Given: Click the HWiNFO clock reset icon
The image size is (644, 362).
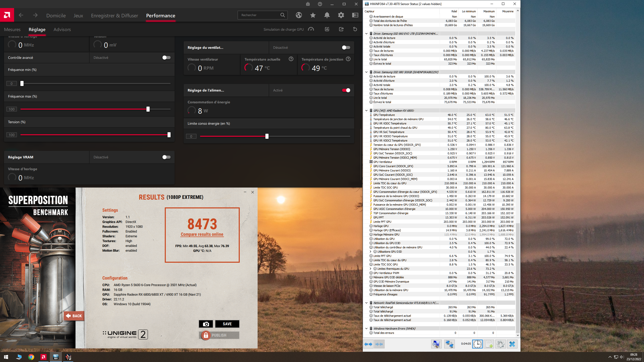Looking at the screenshot, I should 477,344.
